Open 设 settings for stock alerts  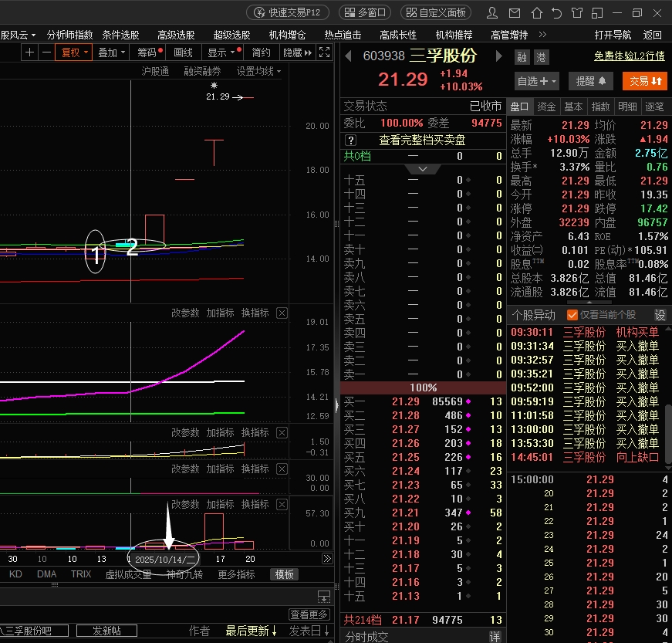tap(660, 315)
